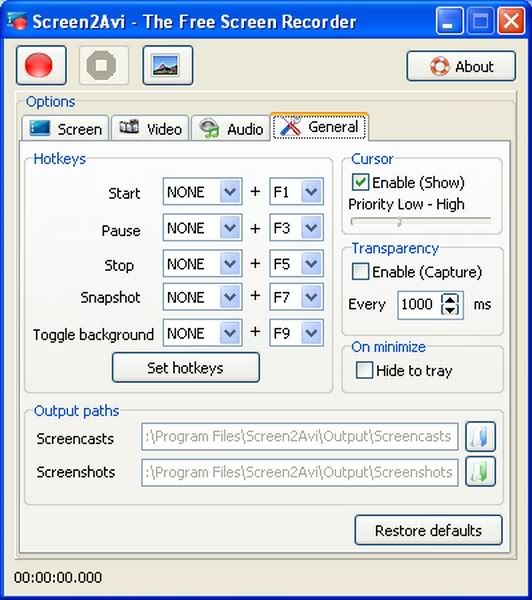
Task: Minimize the Screen2Avi window
Action: (x=449, y=21)
